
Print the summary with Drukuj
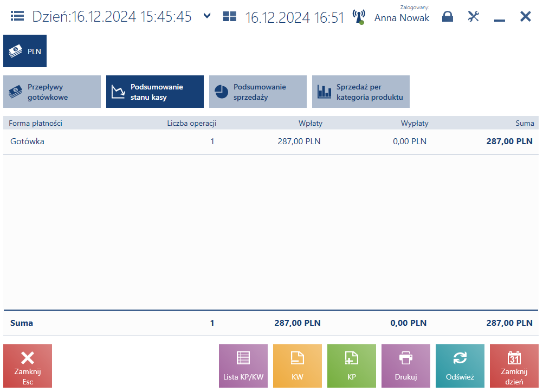(406, 365)
